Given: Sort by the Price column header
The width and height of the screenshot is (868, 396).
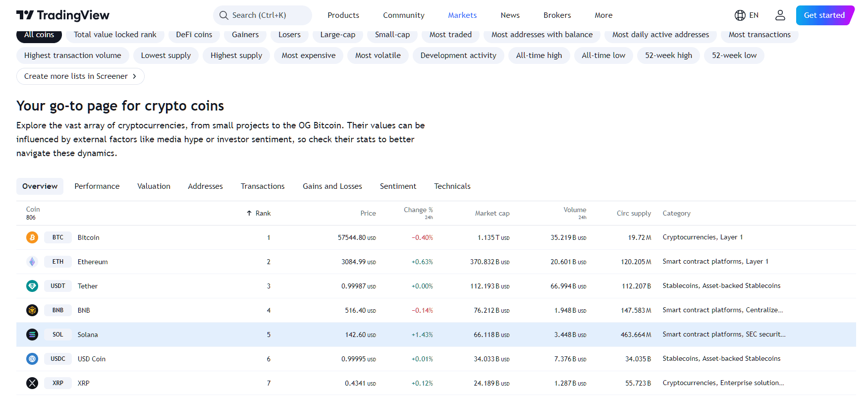Looking at the screenshot, I should 368,213.
